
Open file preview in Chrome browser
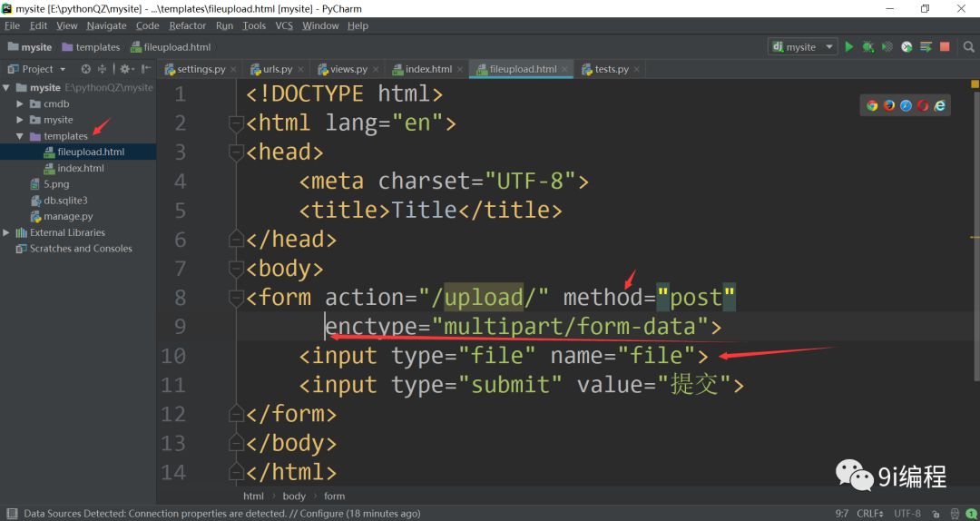point(873,105)
